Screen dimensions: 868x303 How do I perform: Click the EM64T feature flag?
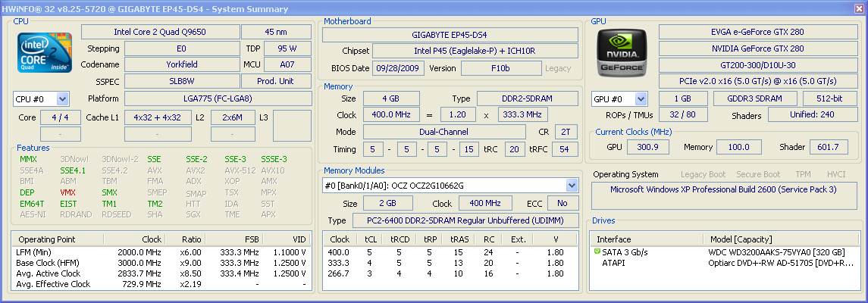(x=31, y=204)
